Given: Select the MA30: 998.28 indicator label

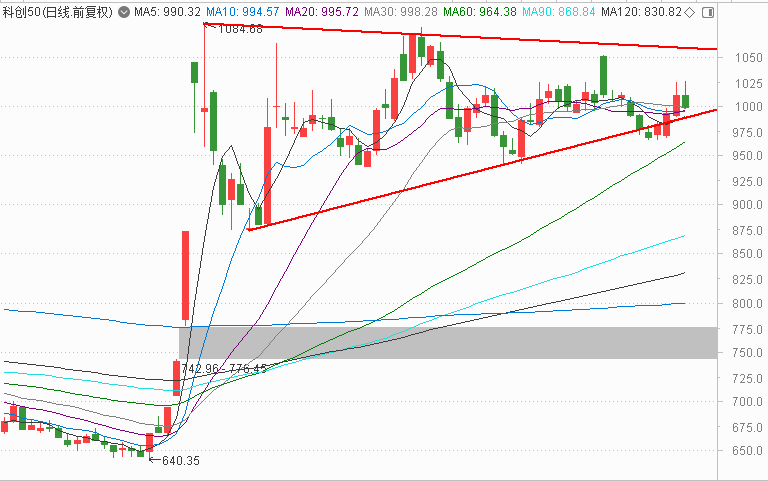Looking at the screenshot, I should click(x=401, y=12).
